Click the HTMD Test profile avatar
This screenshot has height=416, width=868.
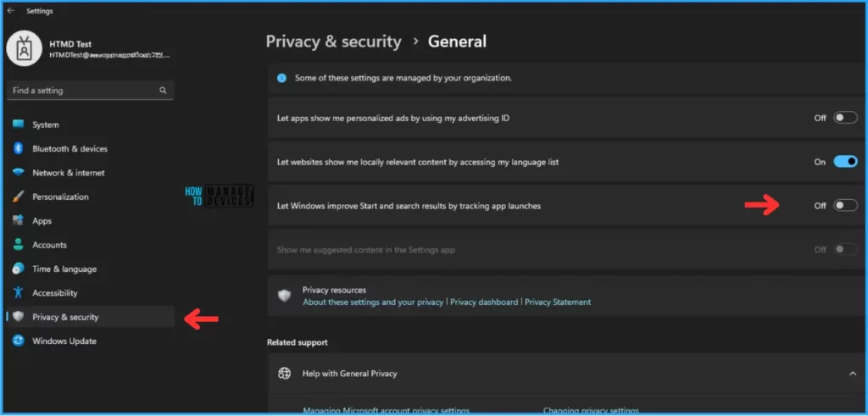pos(24,48)
